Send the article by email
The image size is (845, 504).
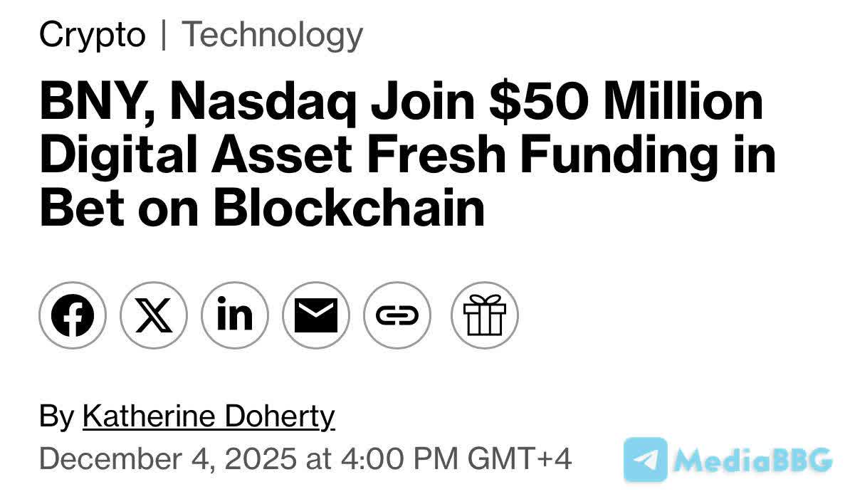[x=316, y=315]
